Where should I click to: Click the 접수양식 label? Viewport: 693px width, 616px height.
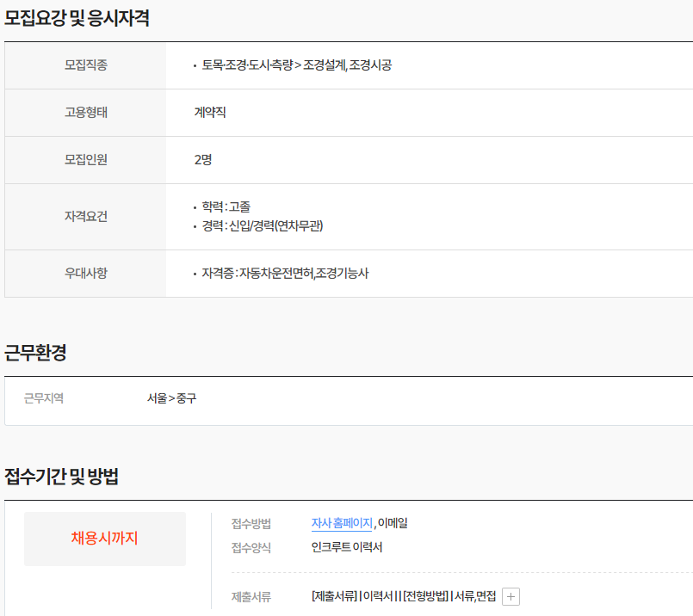click(251, 548)
